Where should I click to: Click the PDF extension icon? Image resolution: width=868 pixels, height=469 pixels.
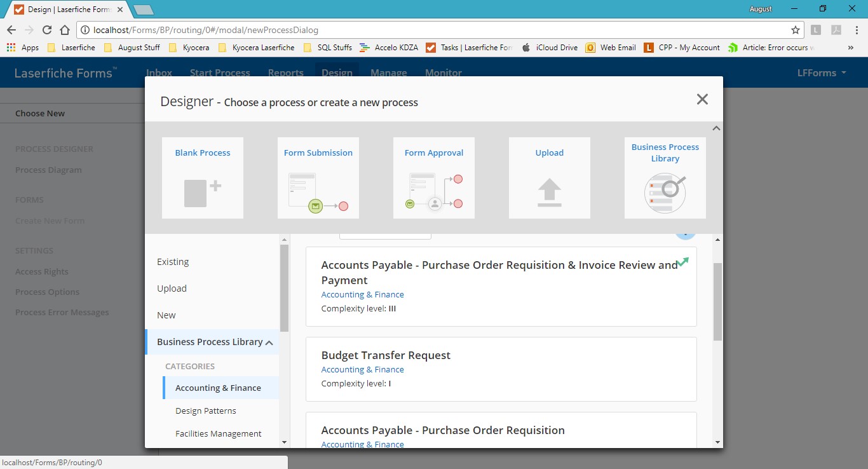(836, 30)
